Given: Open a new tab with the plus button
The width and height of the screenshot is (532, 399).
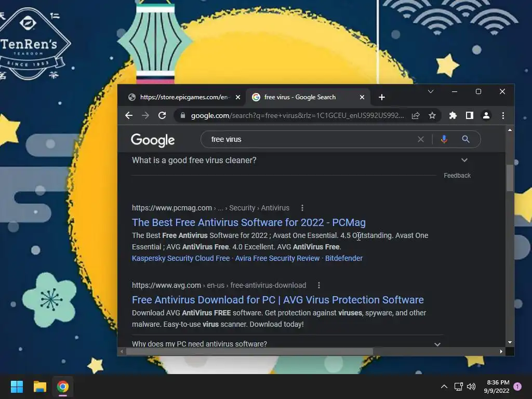Looking at the screenshot, I should [x=382, y=97].
